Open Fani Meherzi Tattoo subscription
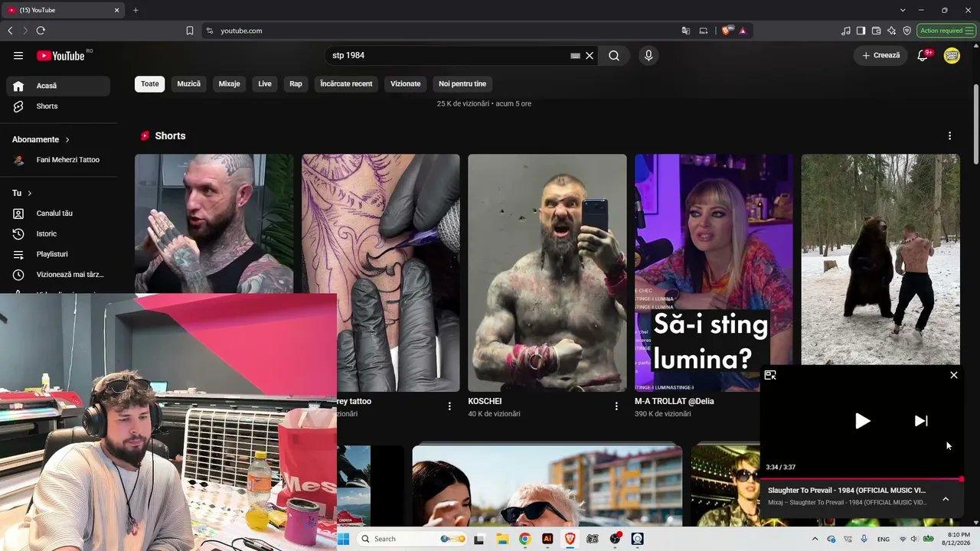980x551 pixels. (58, 160)
